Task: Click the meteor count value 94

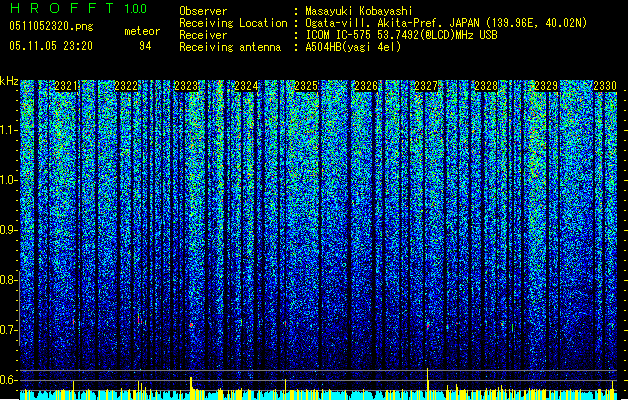Action: click(x=145, y=46)
